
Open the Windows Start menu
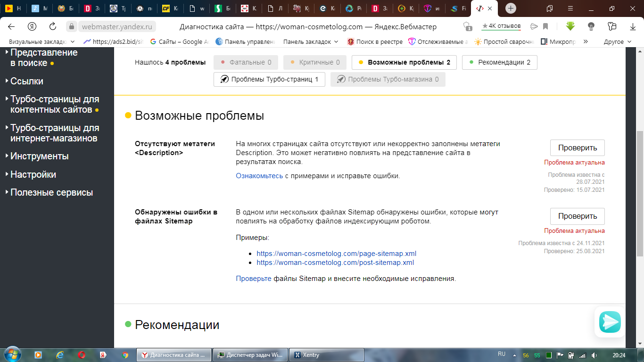click(x=12, y=354)
